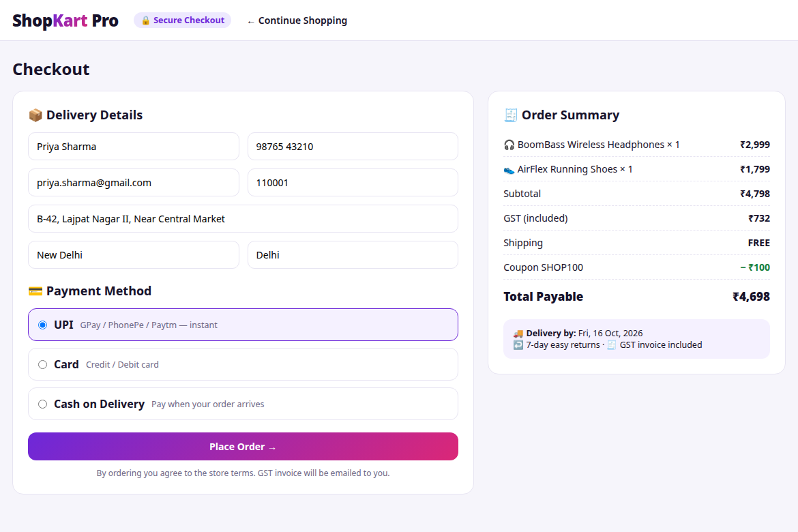Click the − ₹100 coupon discount
Screen dimensions: 798x532
755,267
